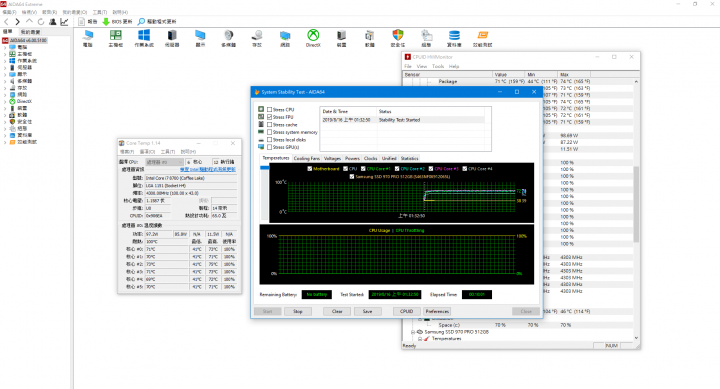The height and width of the screenshot is (389, 720).
Task: Click the Save button in Stability Test
Action: pos(367,311)
